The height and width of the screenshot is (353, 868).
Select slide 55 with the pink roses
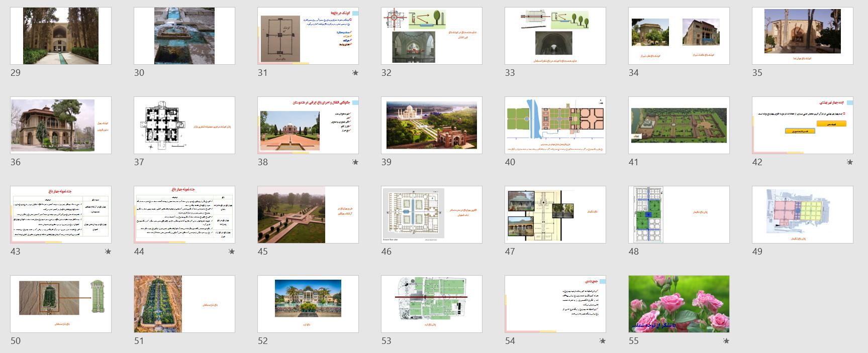[679, 304]
